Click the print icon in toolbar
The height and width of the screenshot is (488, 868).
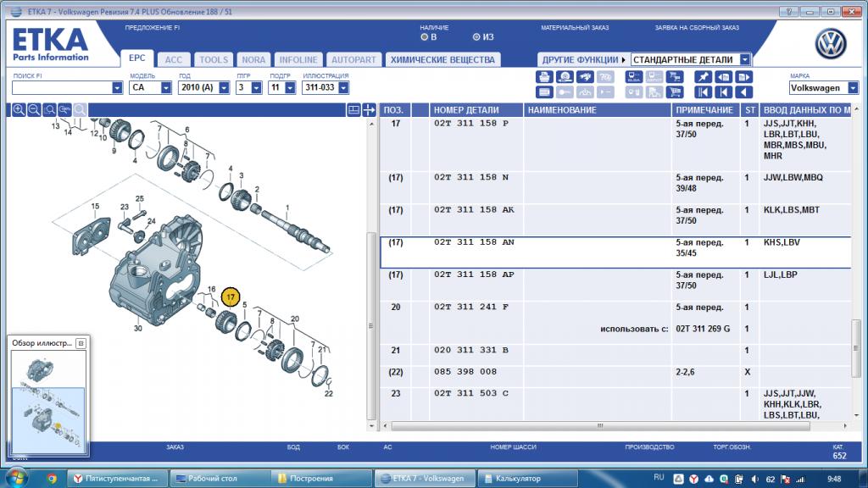click(x=544, y=77)
